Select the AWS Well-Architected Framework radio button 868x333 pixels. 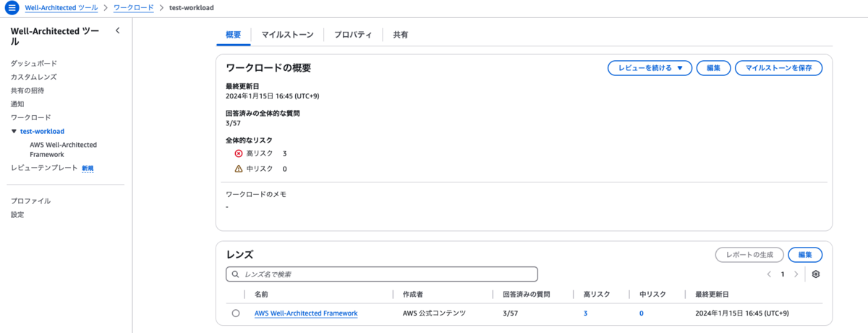pos(236,313)
